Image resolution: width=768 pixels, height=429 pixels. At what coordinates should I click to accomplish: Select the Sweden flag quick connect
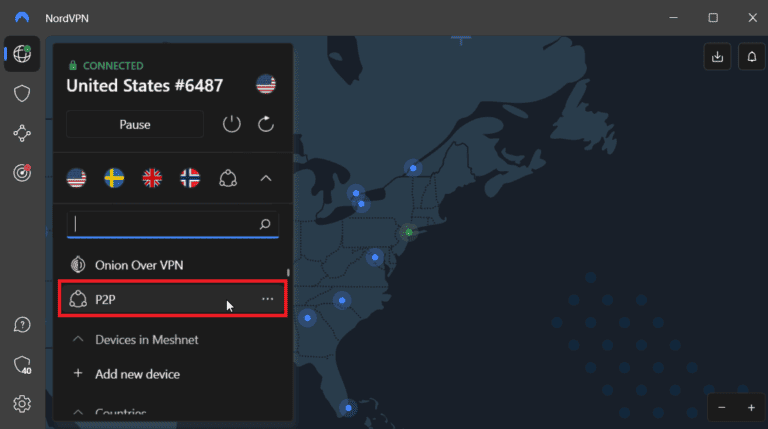114,178
